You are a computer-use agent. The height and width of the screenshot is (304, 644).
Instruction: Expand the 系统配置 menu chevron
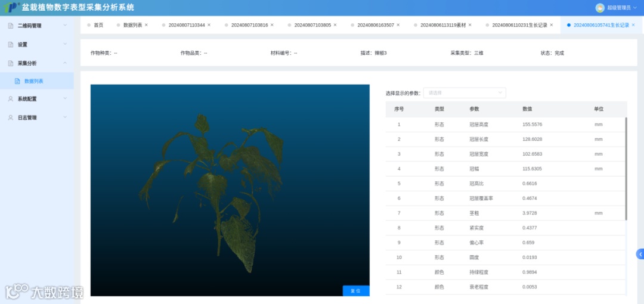pos(65,99)
